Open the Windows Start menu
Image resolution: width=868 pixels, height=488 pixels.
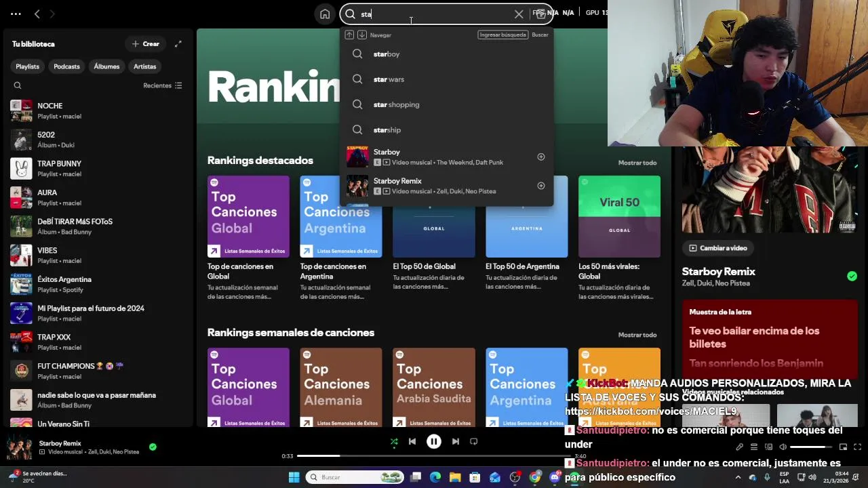click(294, 477)
